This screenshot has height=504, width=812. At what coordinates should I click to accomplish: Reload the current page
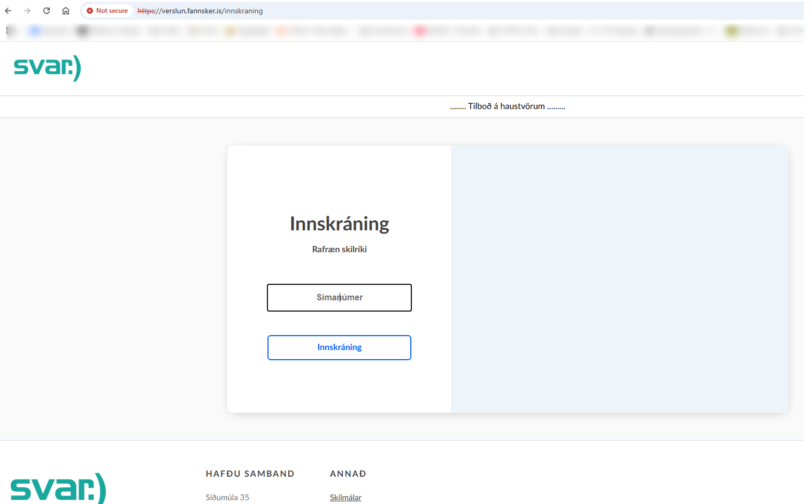click(x=47, y=11)
